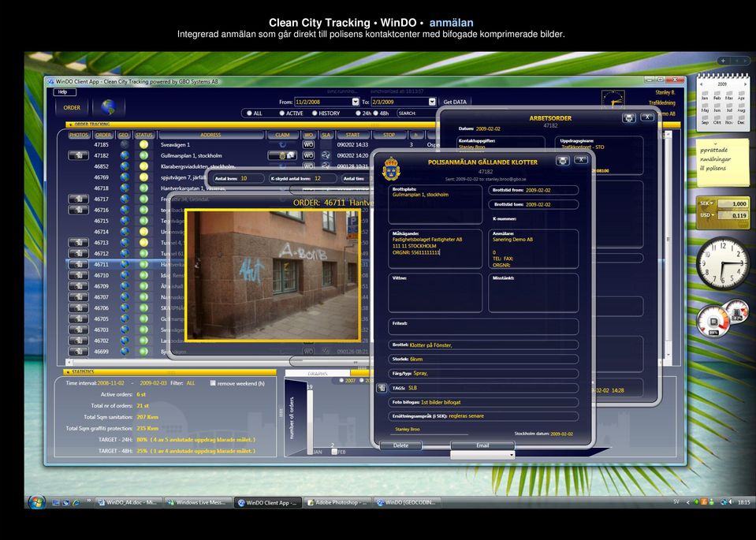Viewport: 756px width, 540px height.
Task: Open the Windows Start orb
Action: point(36,502)
